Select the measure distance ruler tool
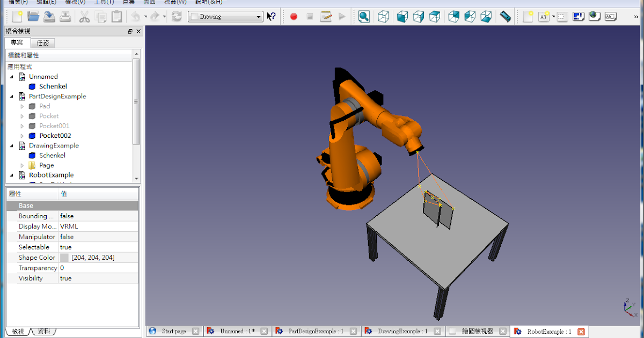The height and width of the screenshot is (338, 644). 505,16
